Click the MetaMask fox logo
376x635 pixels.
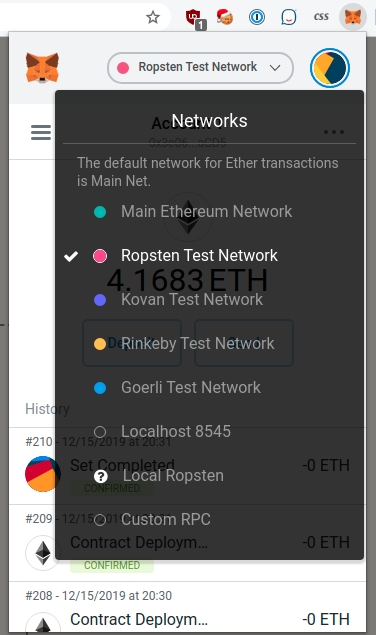(42, 68)
